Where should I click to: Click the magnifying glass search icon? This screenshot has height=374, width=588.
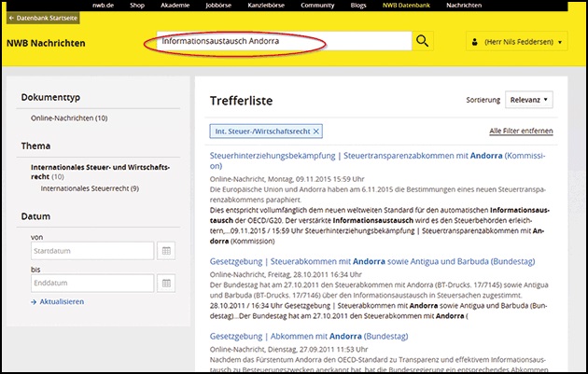pos(424,42)
